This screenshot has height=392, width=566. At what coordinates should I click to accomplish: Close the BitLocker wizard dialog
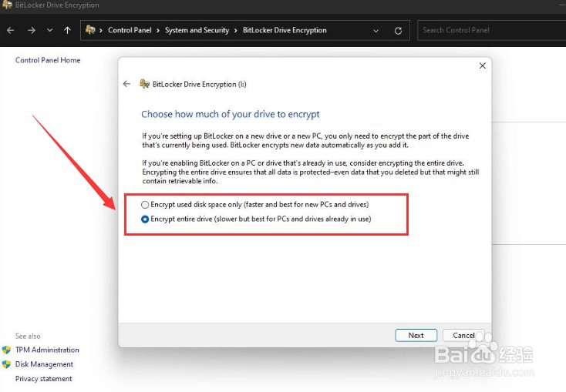tap(482, 65)
